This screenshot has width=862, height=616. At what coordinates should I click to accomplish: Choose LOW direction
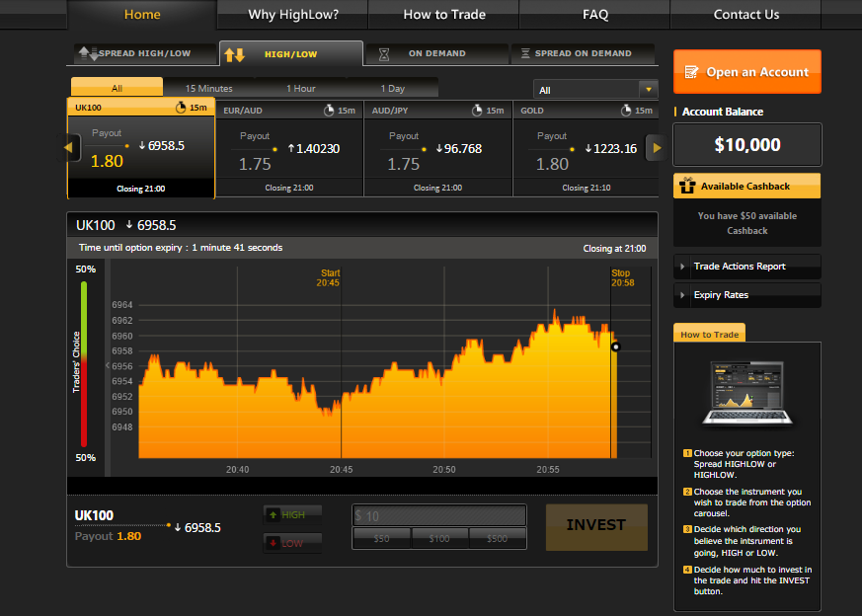coord(292,543)
